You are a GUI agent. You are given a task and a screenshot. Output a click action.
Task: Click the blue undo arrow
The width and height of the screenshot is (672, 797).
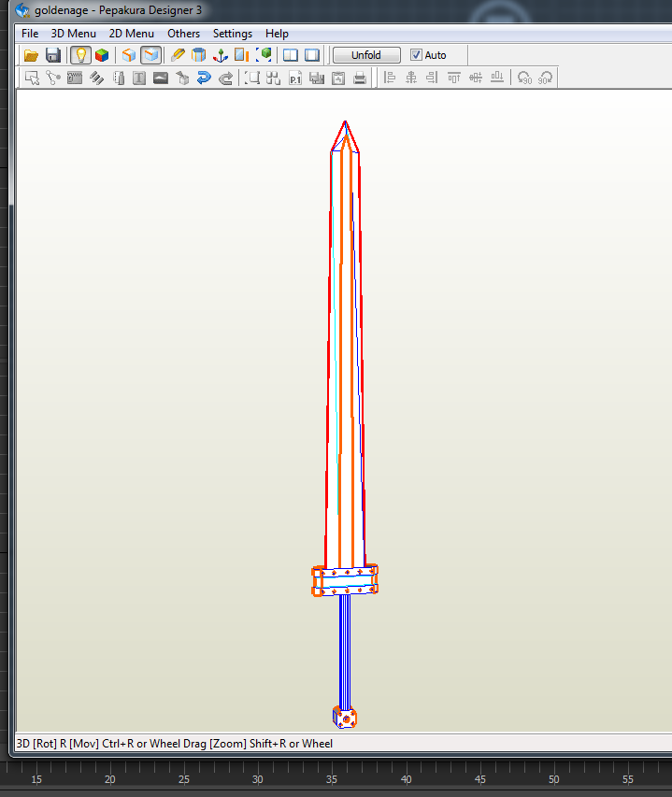coord(204,78)
